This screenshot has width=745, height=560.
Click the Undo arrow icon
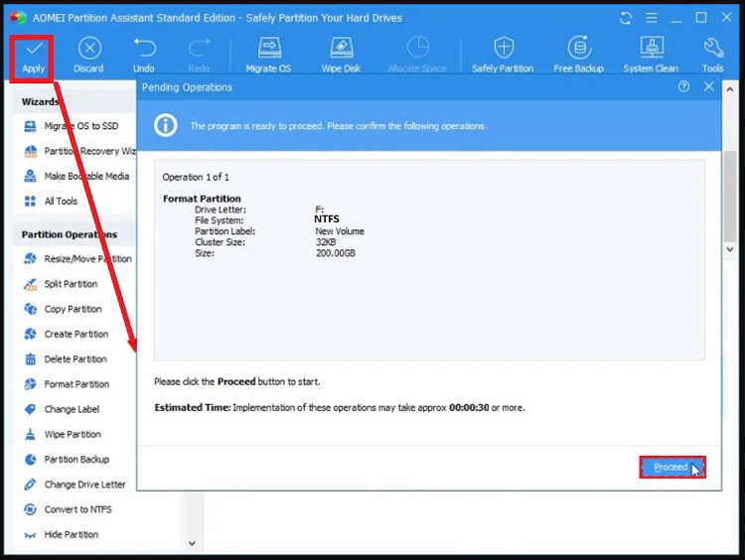pyautogui.click(x=144, y=48)
